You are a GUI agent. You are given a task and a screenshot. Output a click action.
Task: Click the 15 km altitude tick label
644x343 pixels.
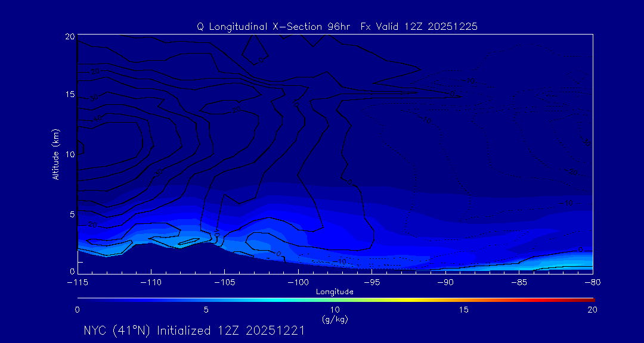(69, 95)
